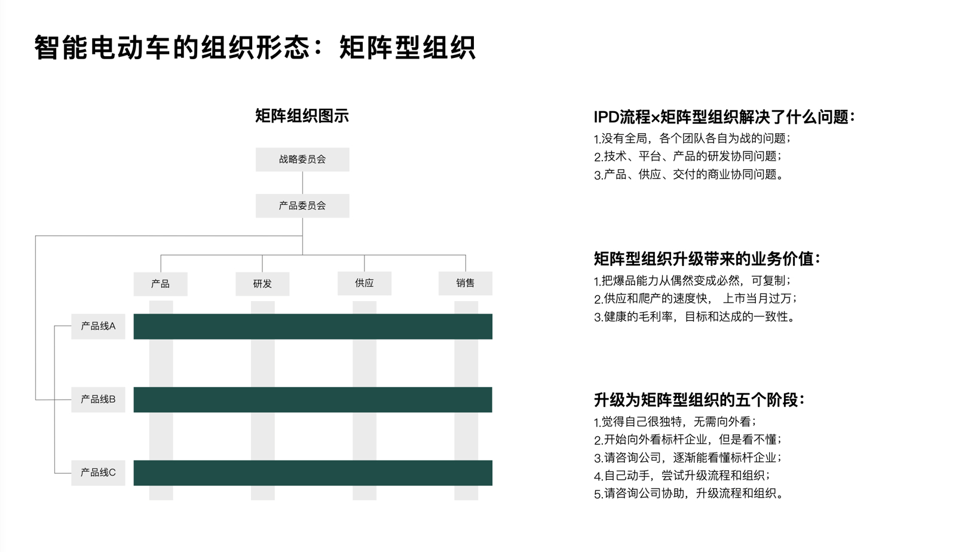Click the dark green bar for 产品线A
980x552 pixels.
[312, 326]
